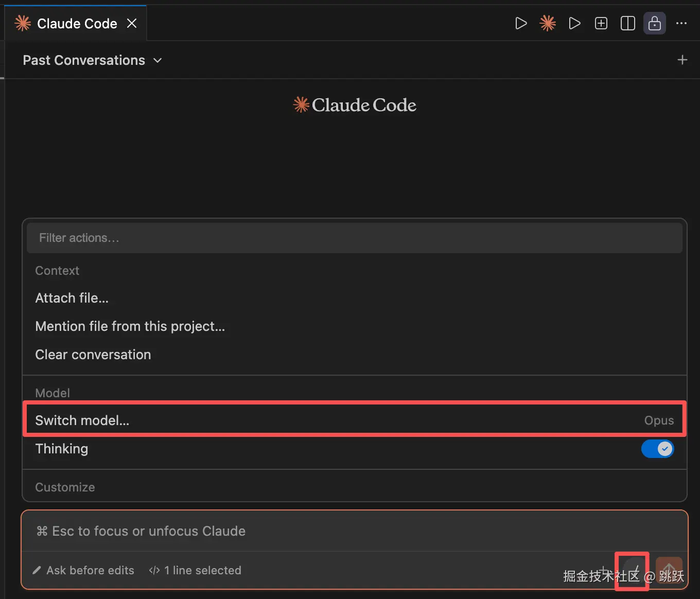Image resolution: width=700 pixels, height=599 pixels.
Task: Choose Mention file from this project...
Action: coord(130,326)
